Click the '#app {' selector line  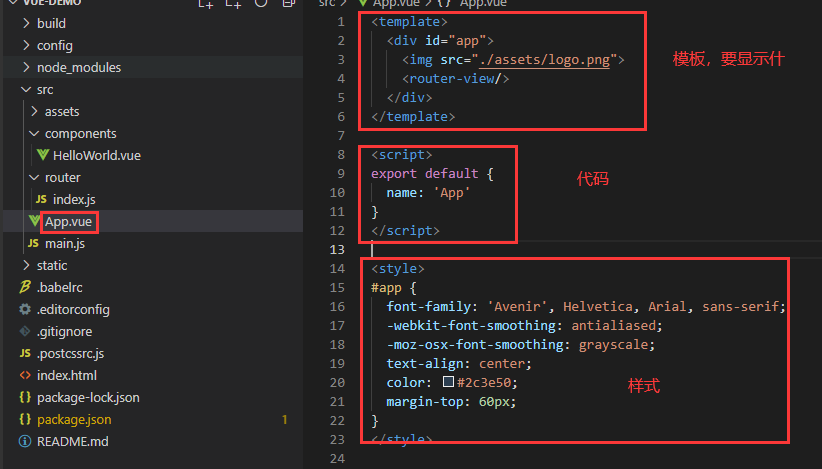tap(394, 288)
